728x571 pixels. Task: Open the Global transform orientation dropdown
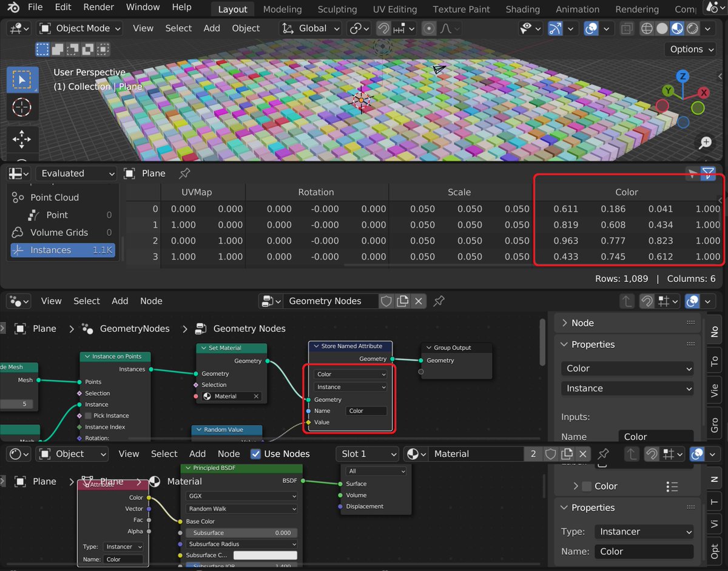coord(311,29)
